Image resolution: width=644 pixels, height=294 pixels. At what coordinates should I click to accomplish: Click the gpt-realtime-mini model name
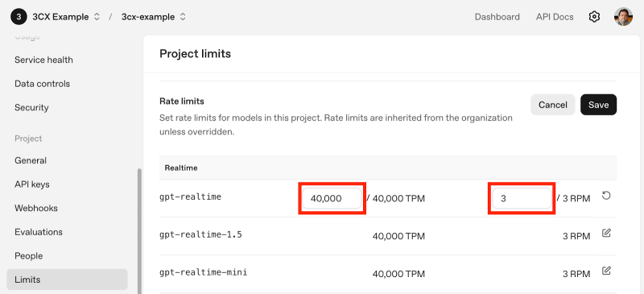click(x=204, y=272)
